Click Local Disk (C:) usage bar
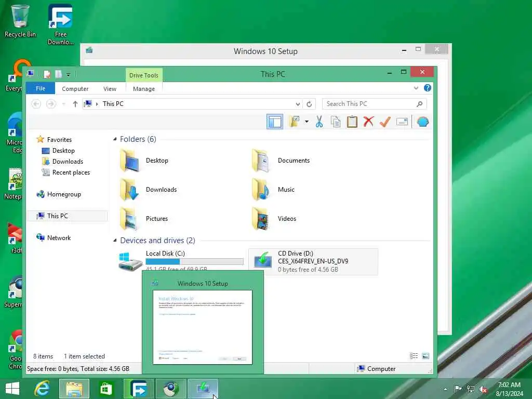Screen dimensions: 532x399 click(194, 262)
